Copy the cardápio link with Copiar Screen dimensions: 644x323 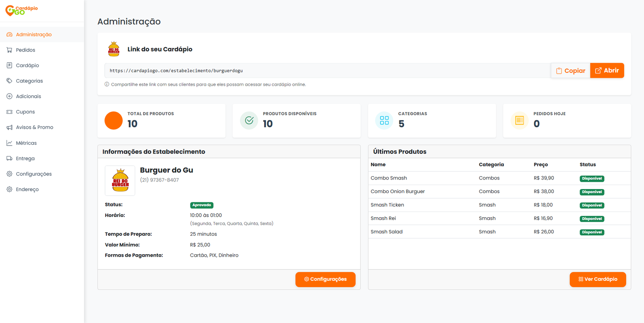click(x=570, y=70)
